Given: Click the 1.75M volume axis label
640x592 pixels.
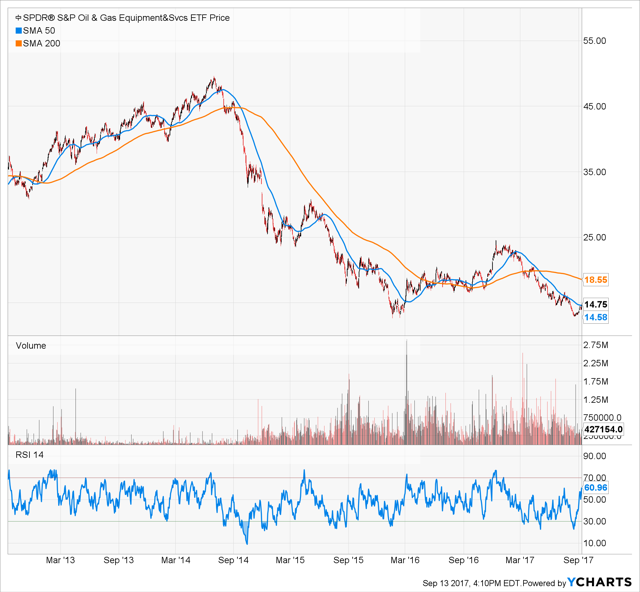Looking at the screenshot, I should [x=596, y=382].
